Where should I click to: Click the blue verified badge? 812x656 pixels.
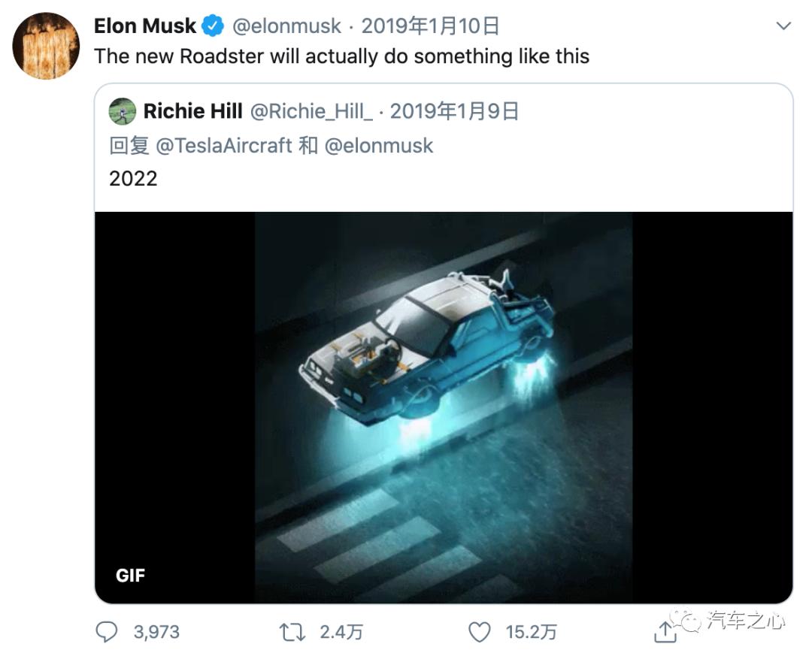pyautogui.click(x=213, y=26)
